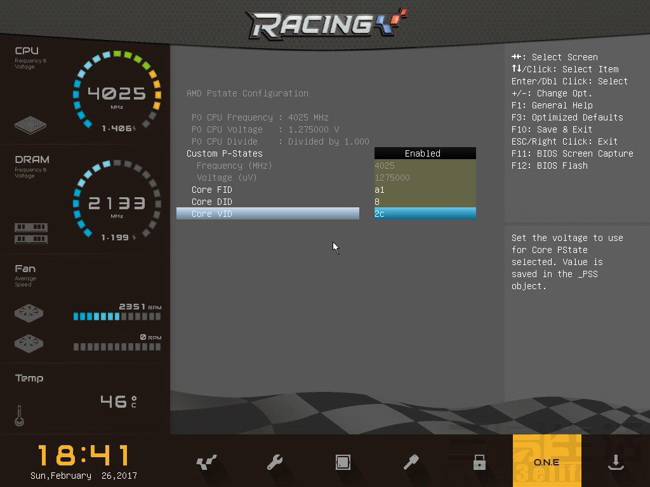Click P0 CPU Voltage : 1.275000 V line
The width and height of the screenshot is (650, 487).
[265, 129]
